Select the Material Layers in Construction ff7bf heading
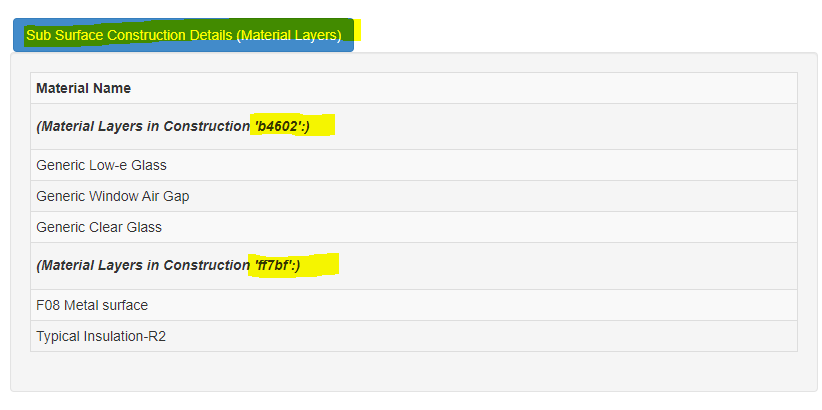The width and height of the screenshot is (822, 410). coord(168,265)
